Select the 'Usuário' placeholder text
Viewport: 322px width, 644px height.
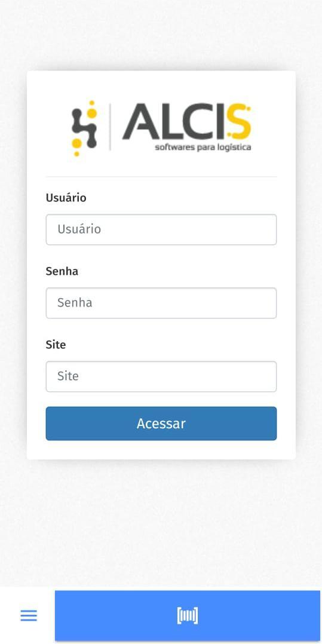coord(79,229)
